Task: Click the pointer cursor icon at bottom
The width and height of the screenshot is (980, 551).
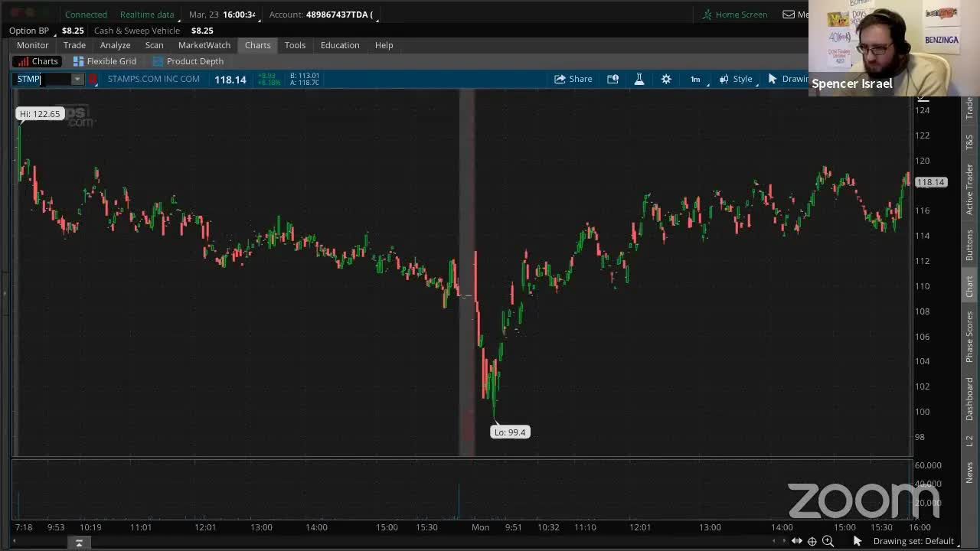Action: [857, 541]
